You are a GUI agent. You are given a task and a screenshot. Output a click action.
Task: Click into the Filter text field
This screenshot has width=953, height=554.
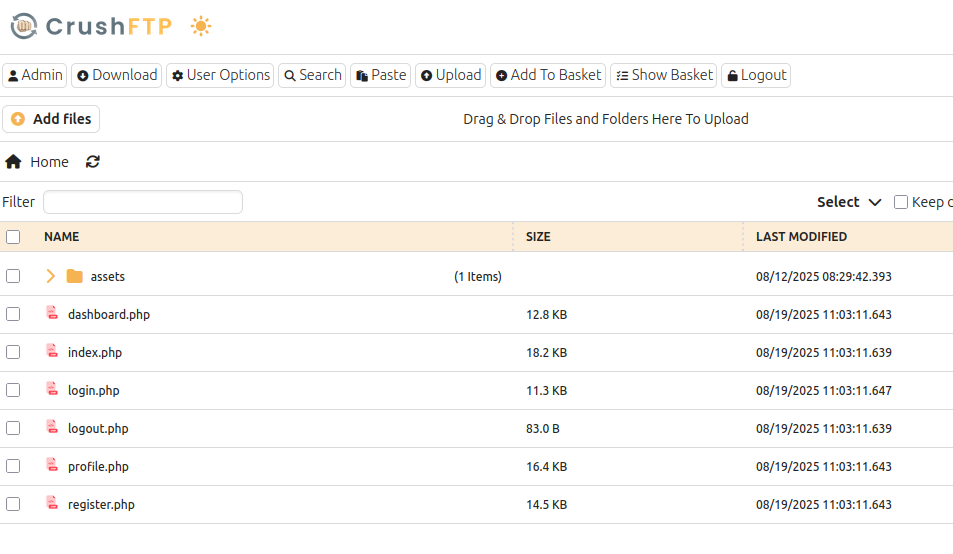[143, 202]
